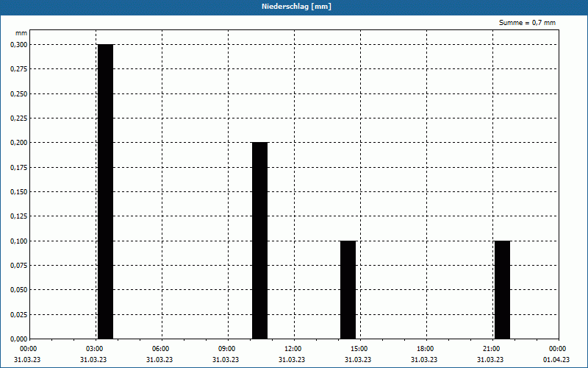Viewport: 588px width, 368px height.
Task: Click the 0,225 y-axis value
Action: [x=19, y=118]
